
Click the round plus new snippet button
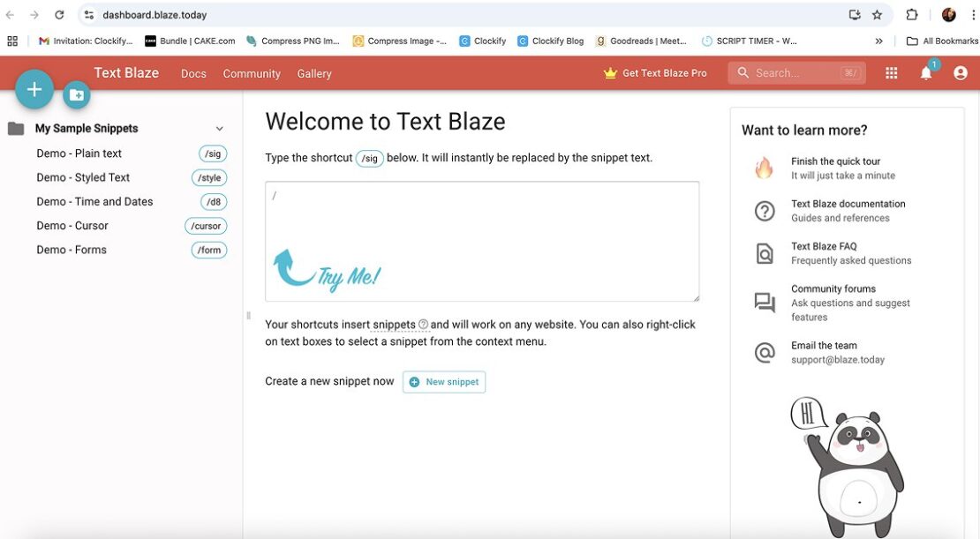(x=34, y=89)
